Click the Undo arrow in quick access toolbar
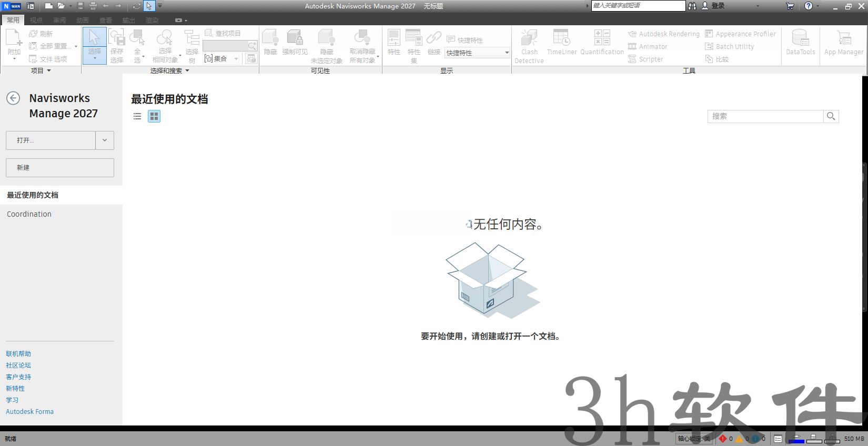The width and height of the screenshot is (868, 446). pos(106,6)
